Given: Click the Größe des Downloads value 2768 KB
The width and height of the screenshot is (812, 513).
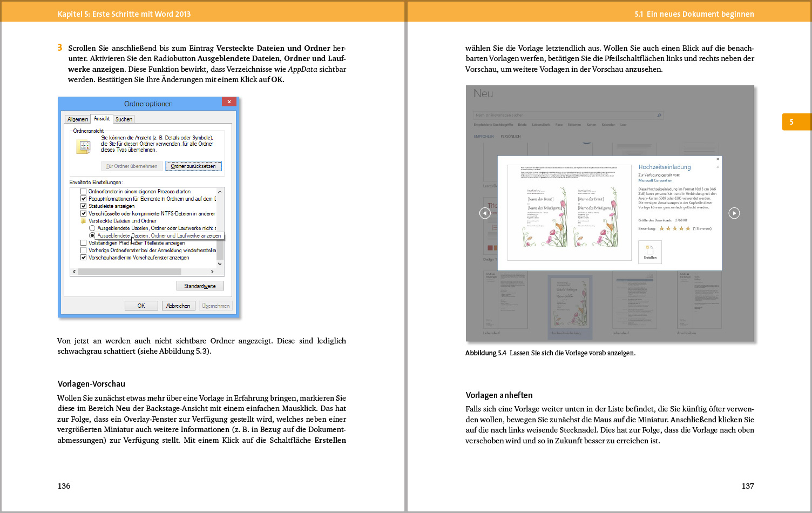Looking at the screenshot, I should [x=681, y=220].
